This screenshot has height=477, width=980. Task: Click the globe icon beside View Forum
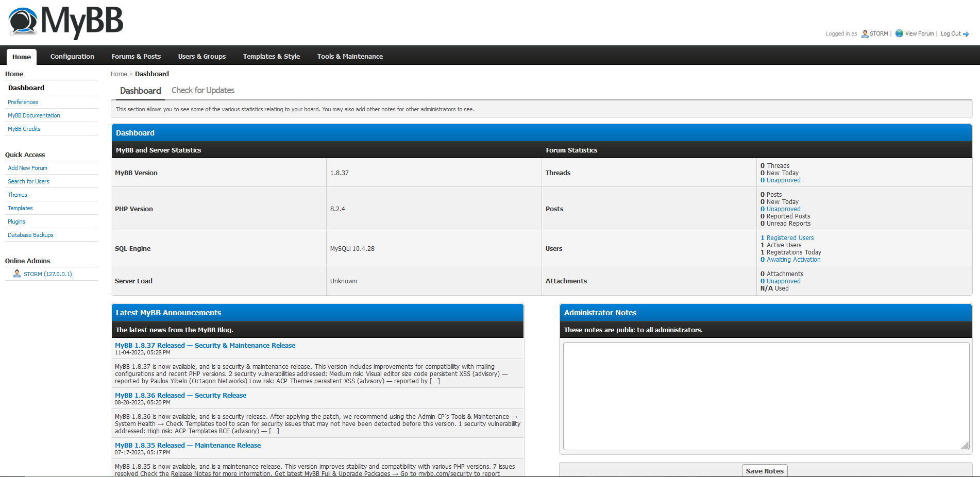click(899, 33)
